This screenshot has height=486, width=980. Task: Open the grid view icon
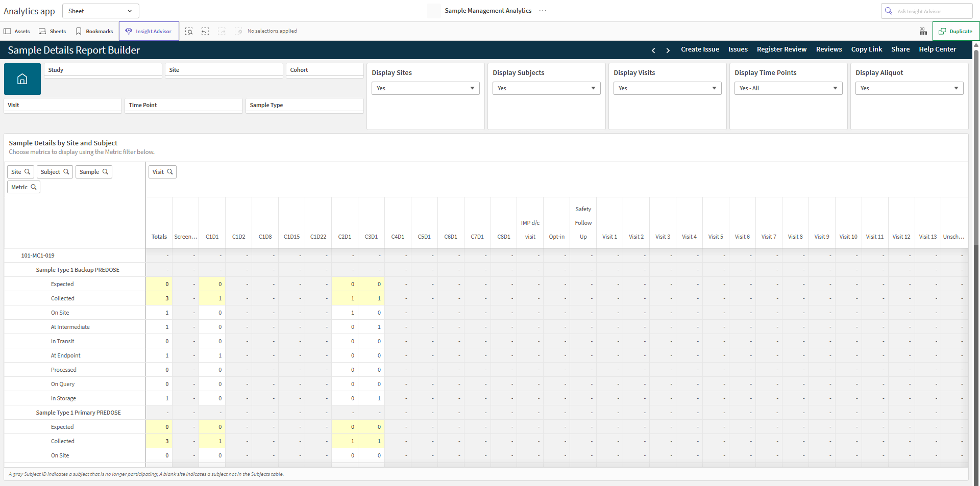(x=923, y=31)
